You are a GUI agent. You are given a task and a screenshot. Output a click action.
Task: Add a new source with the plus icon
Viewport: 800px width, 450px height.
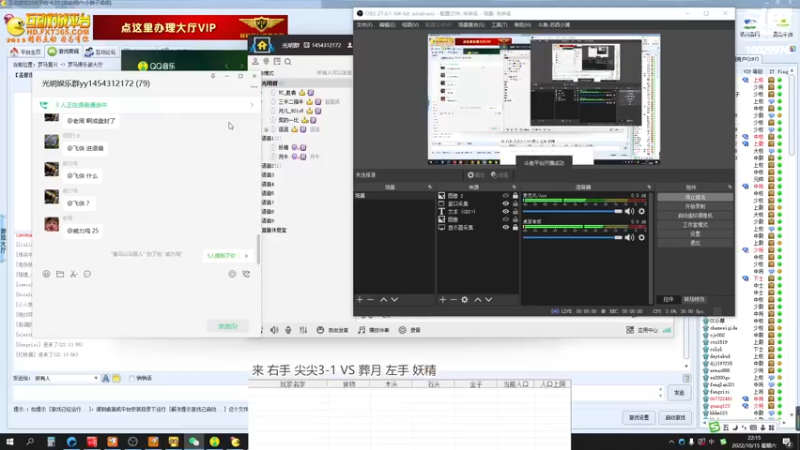pos(442,299)
